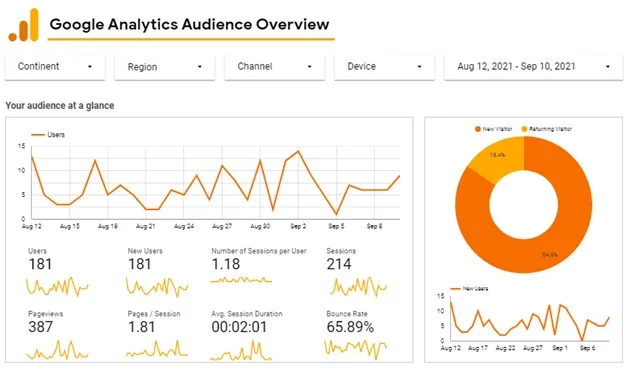This screenshot has height=371, width=628.
Task: Click the Bounce Rate 65.89% scorecard
Action: (355, 335)
